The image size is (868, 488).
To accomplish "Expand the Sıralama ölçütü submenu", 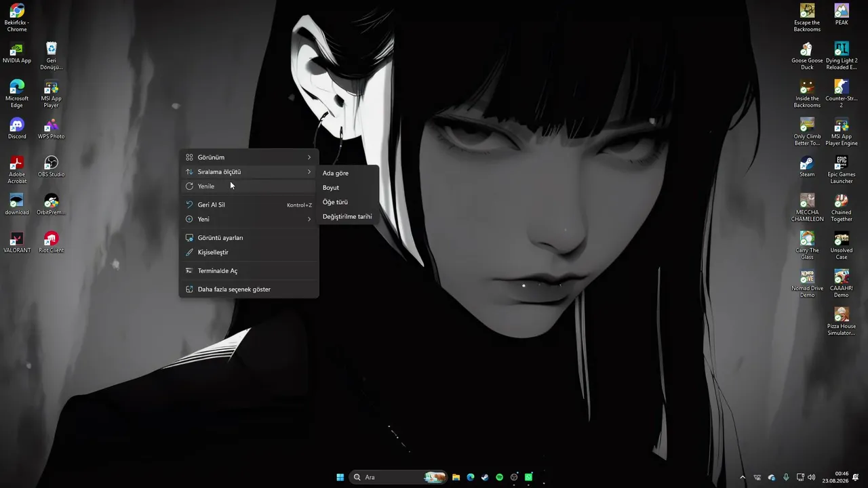I will [x=249, y=172].
